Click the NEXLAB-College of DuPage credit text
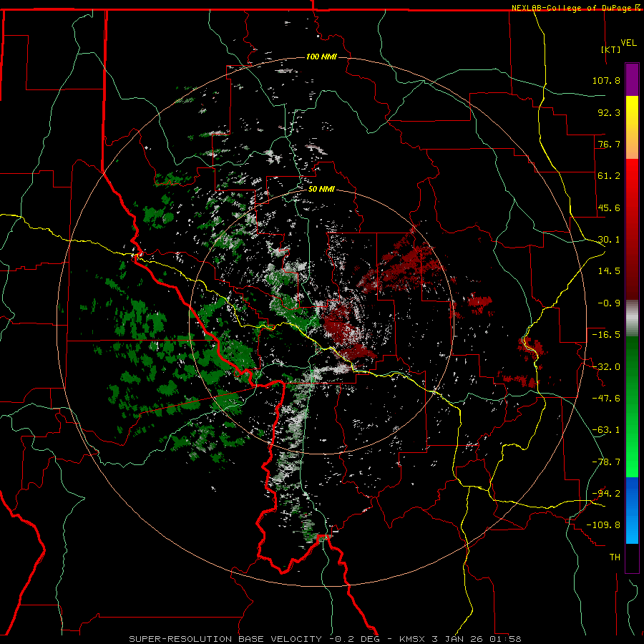Screen dimensions: 644x644 (x=571, y=8)
